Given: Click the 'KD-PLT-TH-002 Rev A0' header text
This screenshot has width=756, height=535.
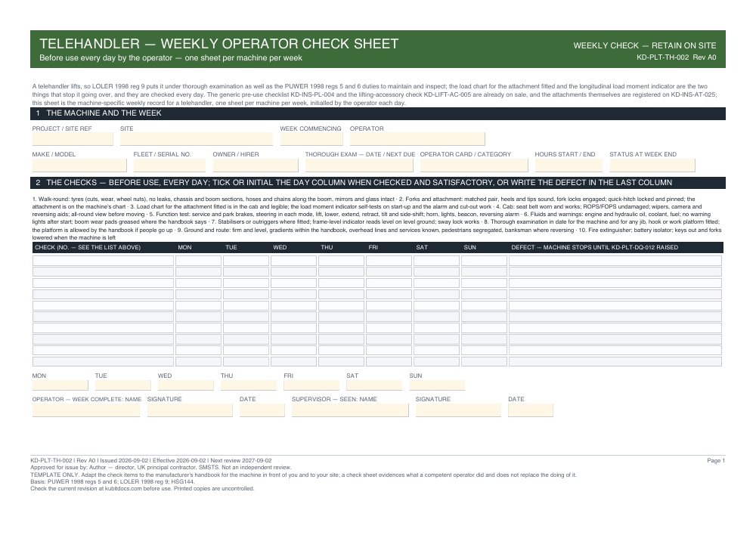Looking at the screenshot, I should 677,57.
